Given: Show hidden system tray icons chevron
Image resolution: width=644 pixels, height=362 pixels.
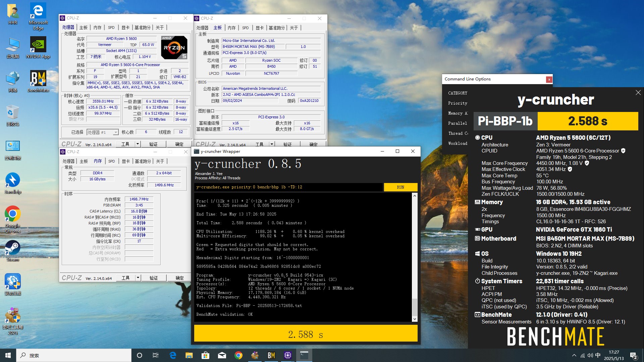Looking at the screenshot, I should pyautogui.click(x=574, y=355).
